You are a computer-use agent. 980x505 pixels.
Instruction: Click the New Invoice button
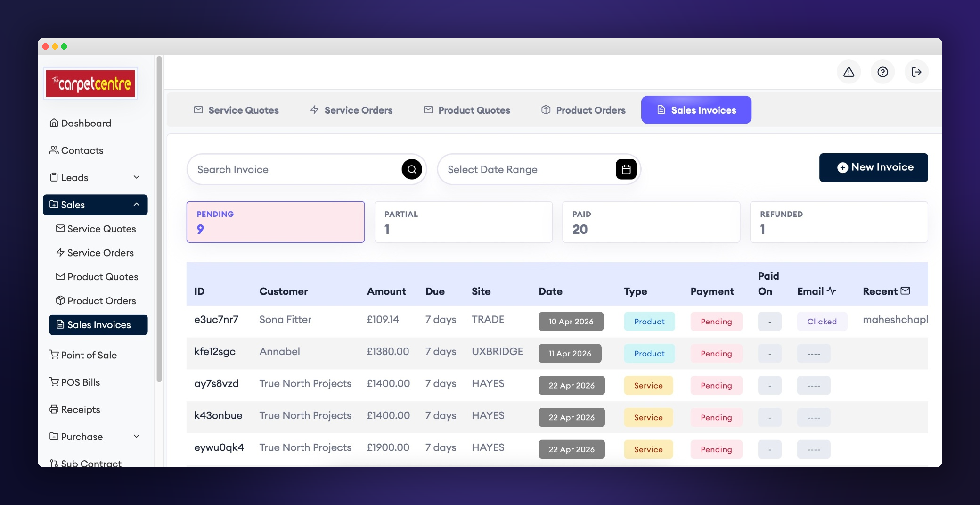tap(874, 167)
